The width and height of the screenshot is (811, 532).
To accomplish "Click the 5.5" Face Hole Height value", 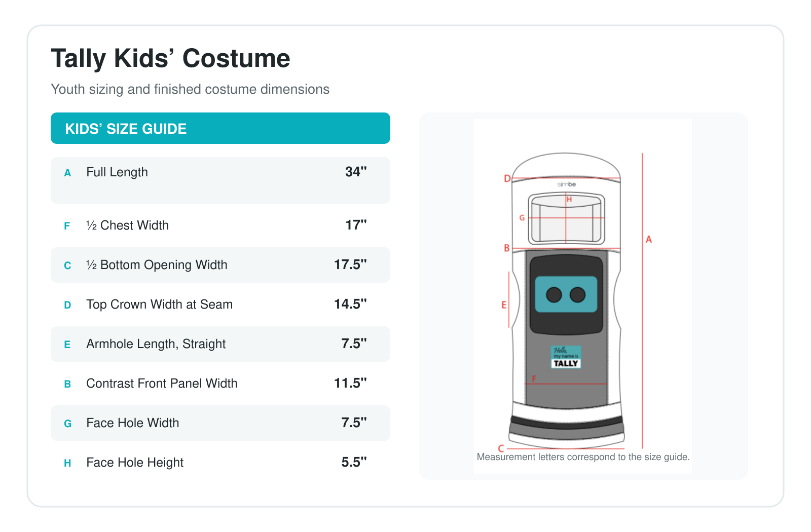I will (x=354, y=462).
